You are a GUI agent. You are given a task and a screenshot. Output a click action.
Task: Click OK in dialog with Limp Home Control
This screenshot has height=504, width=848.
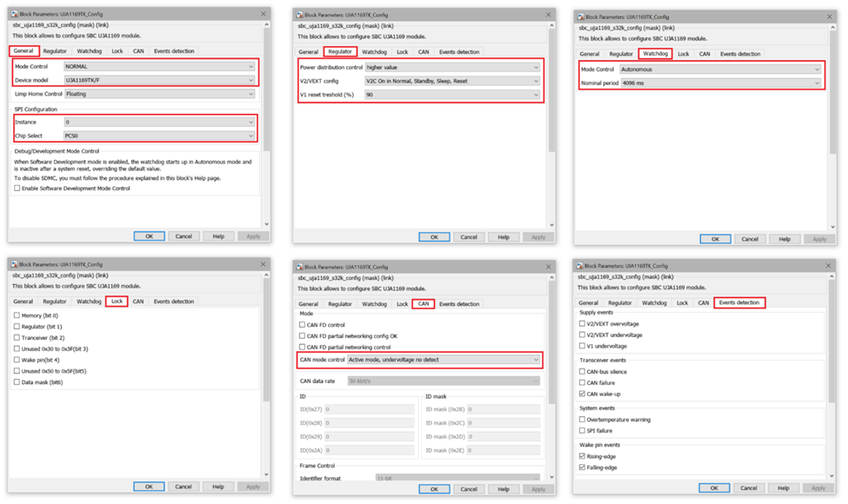click(x=150, y=236)
